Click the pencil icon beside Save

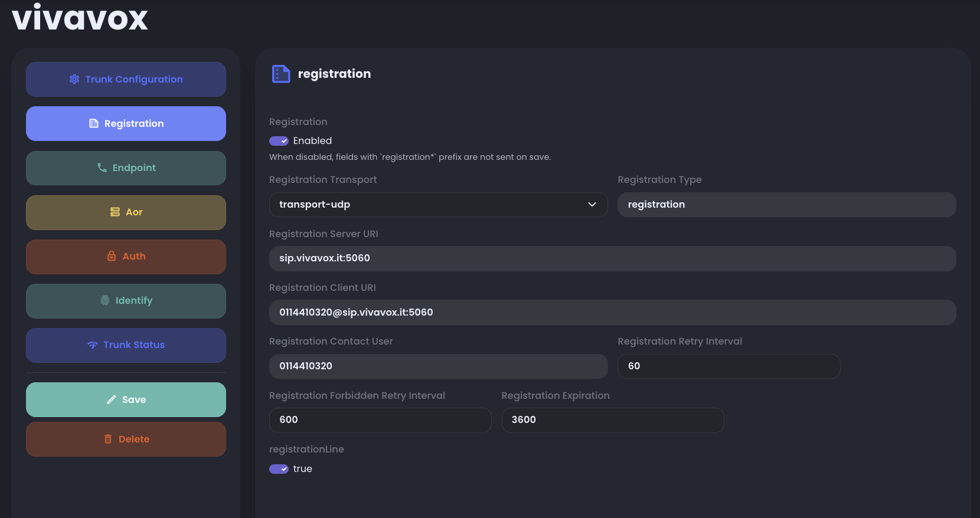[112, 399]
